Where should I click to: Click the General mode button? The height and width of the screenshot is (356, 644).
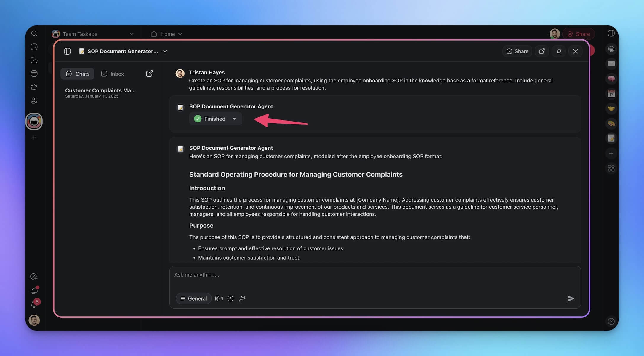click(193, 298)
